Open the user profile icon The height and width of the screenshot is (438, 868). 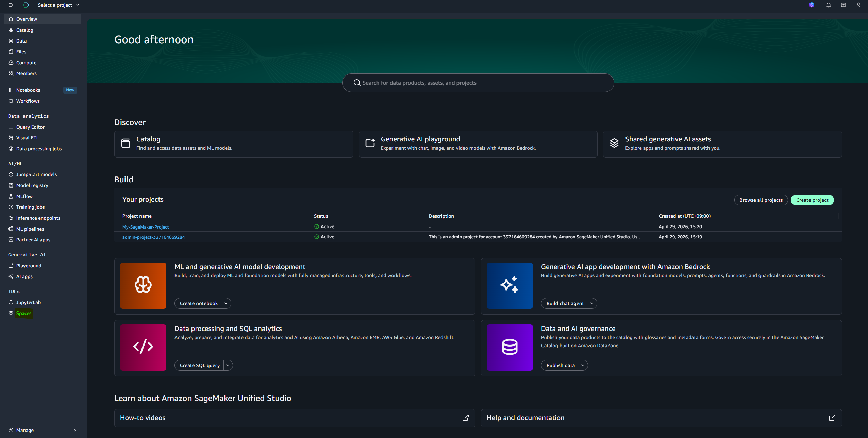pyautogui.click(x=858, y=5)
